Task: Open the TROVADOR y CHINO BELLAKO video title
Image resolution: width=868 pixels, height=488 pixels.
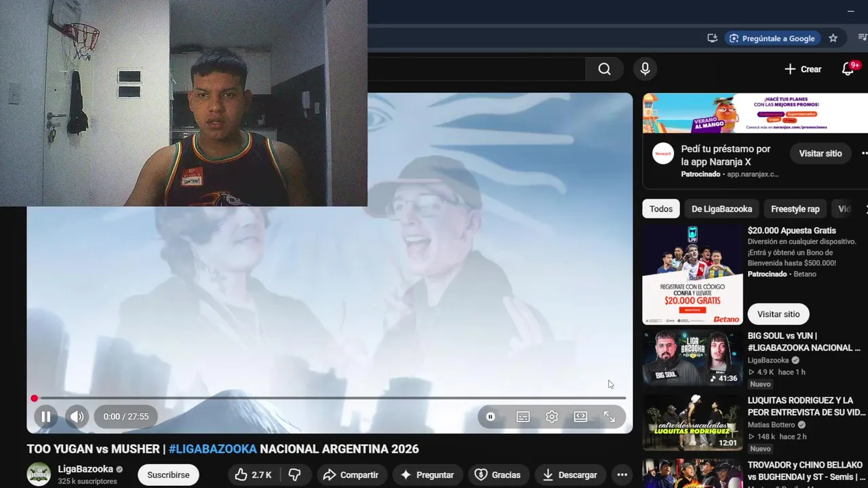Action: coord(807,471)
